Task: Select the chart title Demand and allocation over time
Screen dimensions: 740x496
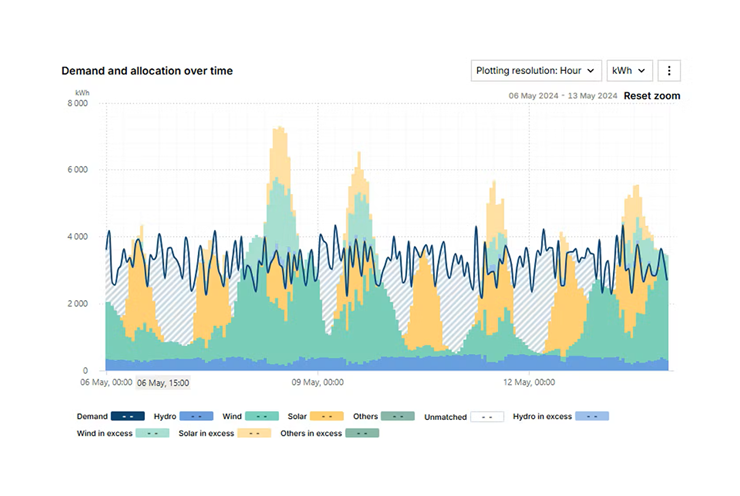Action: (147, 71)
